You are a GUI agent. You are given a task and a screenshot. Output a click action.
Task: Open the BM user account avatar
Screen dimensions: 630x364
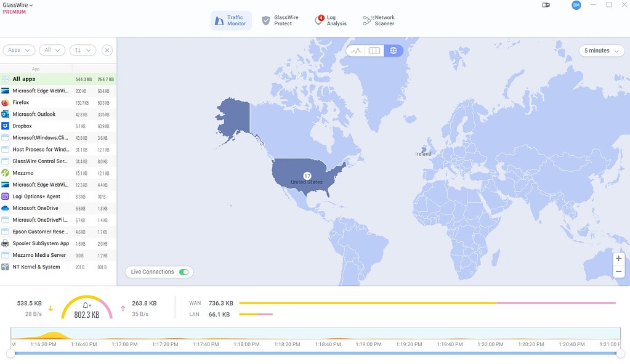[576, 5]
